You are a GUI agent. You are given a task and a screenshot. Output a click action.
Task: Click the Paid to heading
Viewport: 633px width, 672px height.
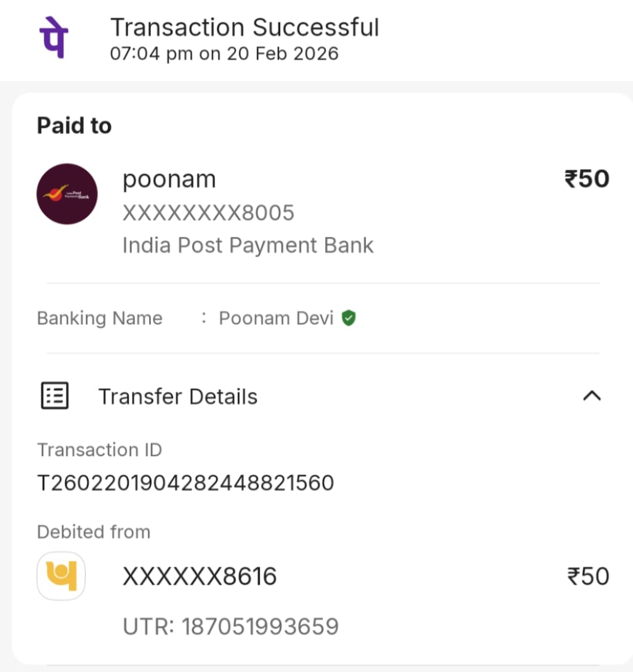pos(74,126)
